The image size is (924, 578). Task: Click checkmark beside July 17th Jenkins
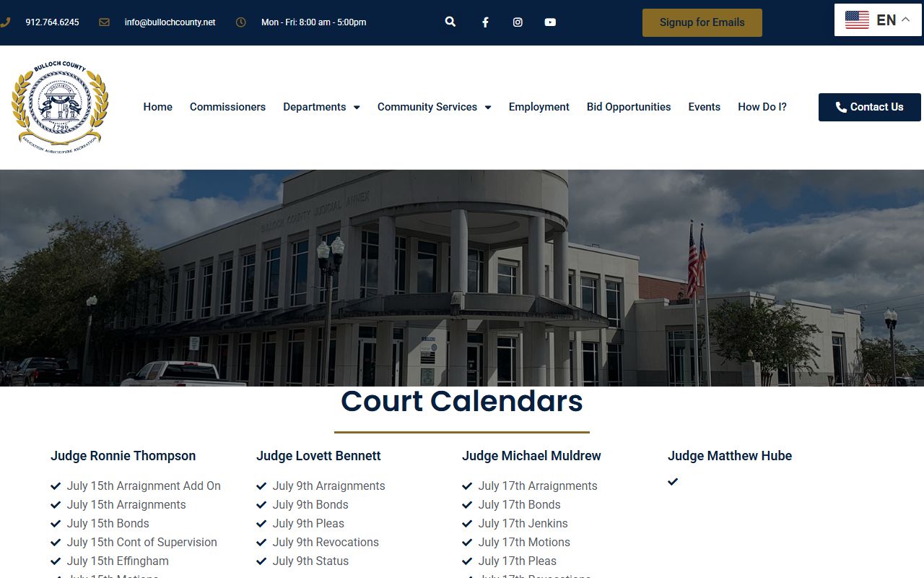click(x=467, y=523)
